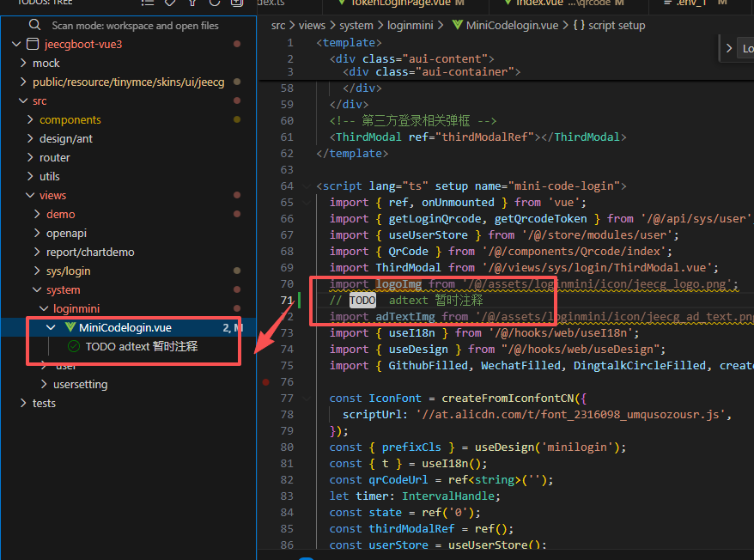Expand public/resource/tinymce/skins/ui/jeecg folder
This screenshot has width=754, height=560.
(129, 82)
